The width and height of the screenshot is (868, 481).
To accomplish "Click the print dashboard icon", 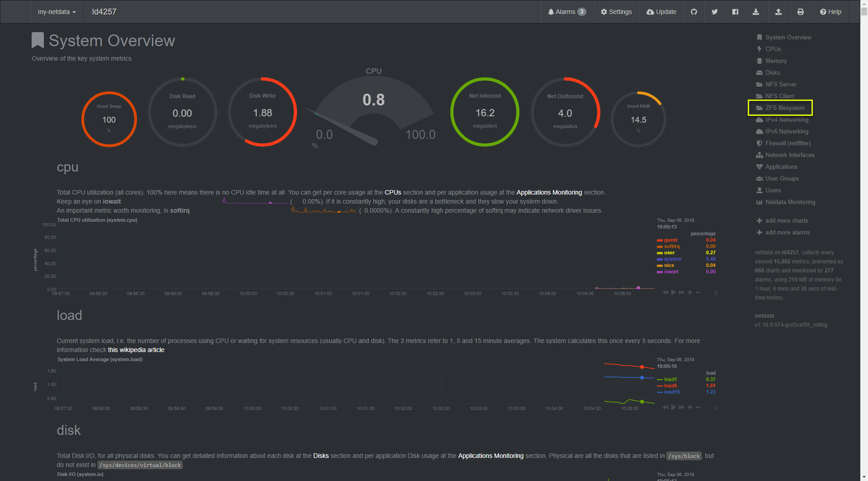I will pyautogui.click(x=801, y=12).
